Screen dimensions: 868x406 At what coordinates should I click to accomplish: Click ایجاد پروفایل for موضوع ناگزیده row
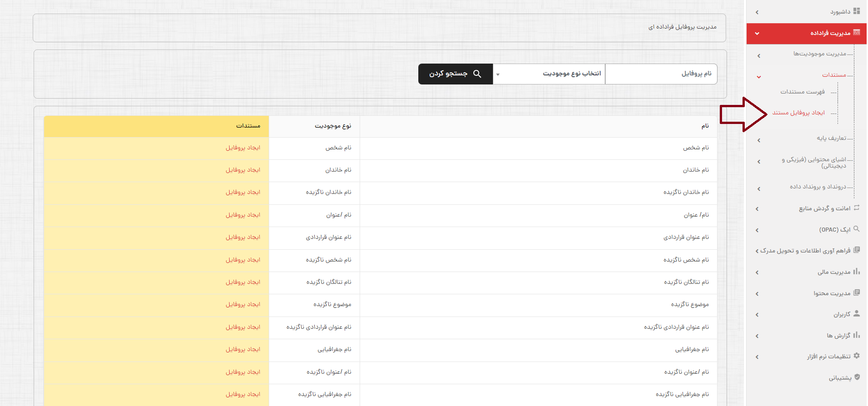point(243,305)
